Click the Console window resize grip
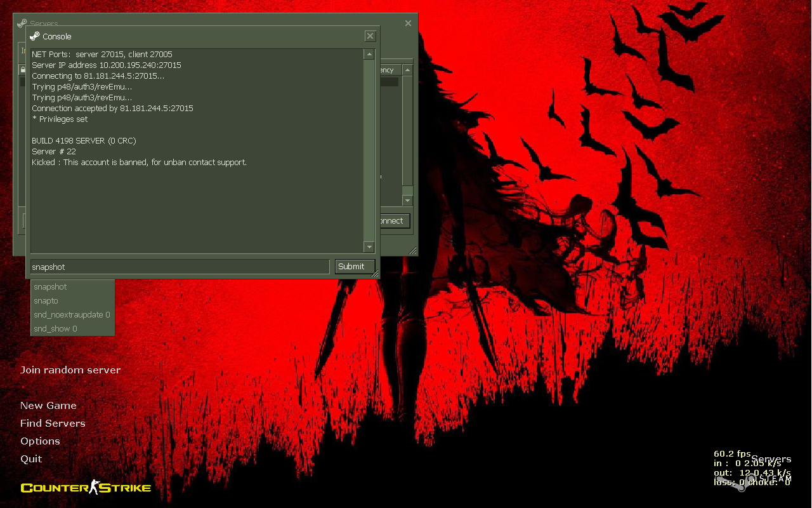 (x=375, y=274)
